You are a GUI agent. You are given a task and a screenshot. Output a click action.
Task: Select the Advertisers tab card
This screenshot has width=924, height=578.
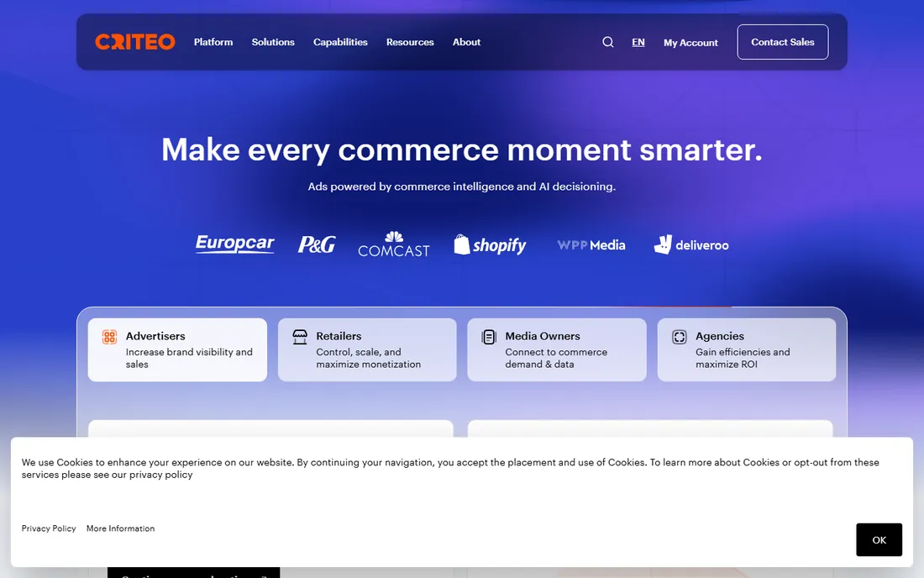(177, 349)
